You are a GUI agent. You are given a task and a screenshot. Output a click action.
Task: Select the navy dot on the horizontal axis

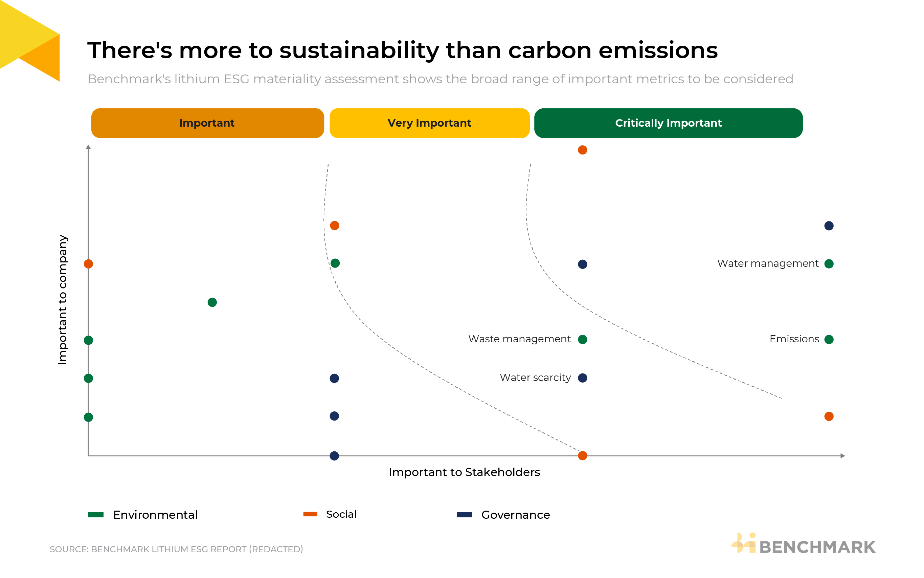click(x=334, y=456)
